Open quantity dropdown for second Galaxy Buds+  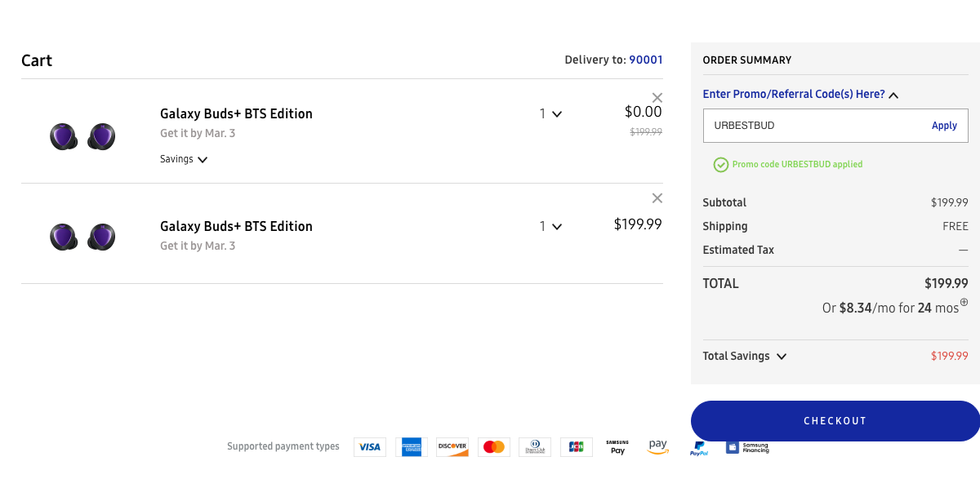550,227
